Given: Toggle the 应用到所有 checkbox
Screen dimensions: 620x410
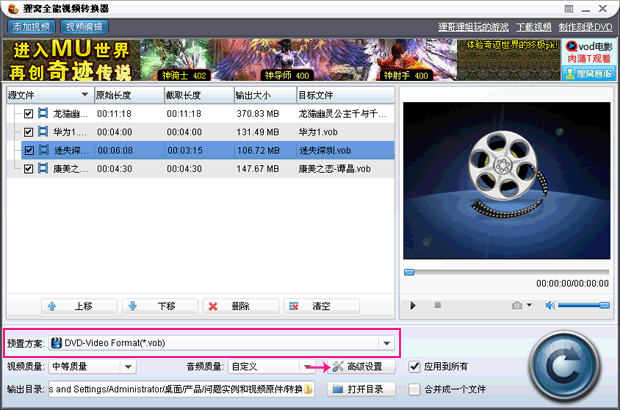Looking at the screenshot, I should (x=414, y=367).
